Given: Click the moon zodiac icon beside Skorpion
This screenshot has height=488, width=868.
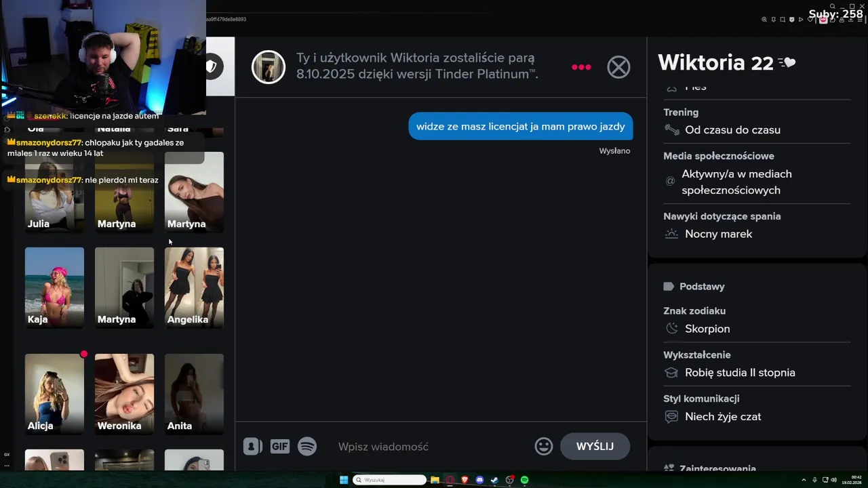Looking at the screenshot, I should pos(671,329).
